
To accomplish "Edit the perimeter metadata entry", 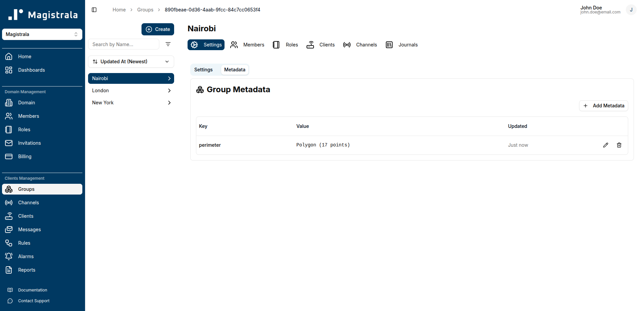I will click(x=606, y=145).
